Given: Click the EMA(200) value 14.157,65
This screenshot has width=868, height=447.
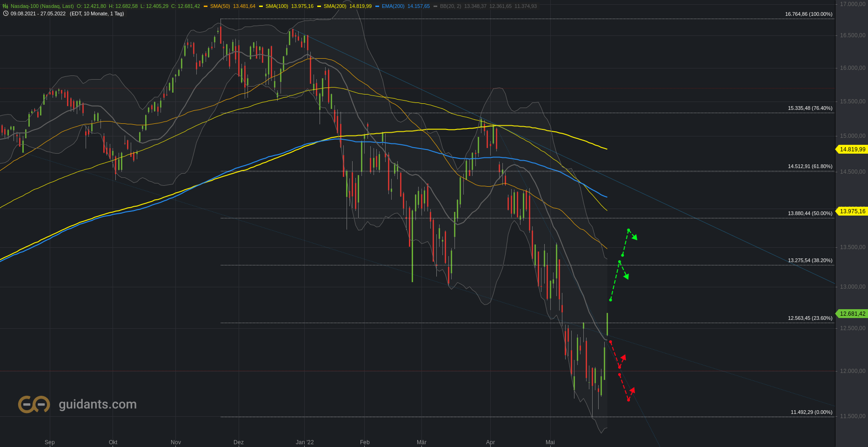Looking at the screenshot, I should coord(419,6).
